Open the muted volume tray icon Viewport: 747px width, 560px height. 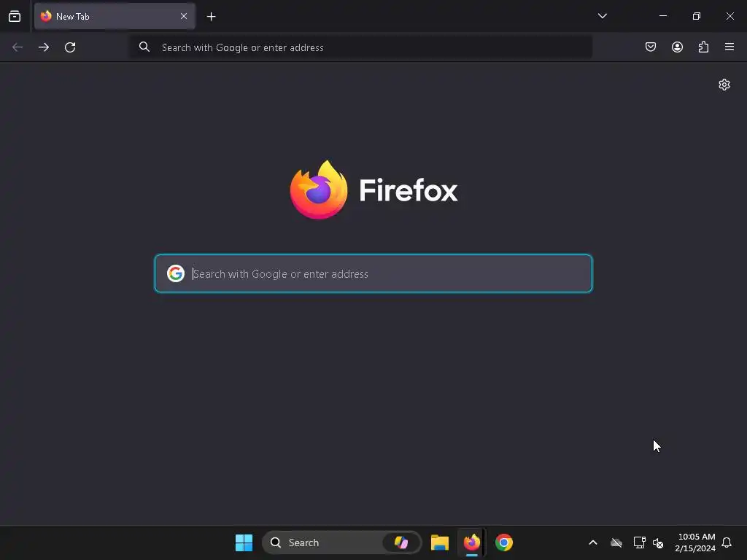[x=658, y=542]
